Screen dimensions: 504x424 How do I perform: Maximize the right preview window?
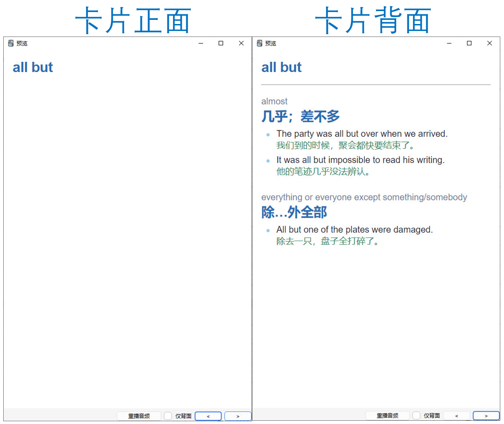click(x=469, y=43)
